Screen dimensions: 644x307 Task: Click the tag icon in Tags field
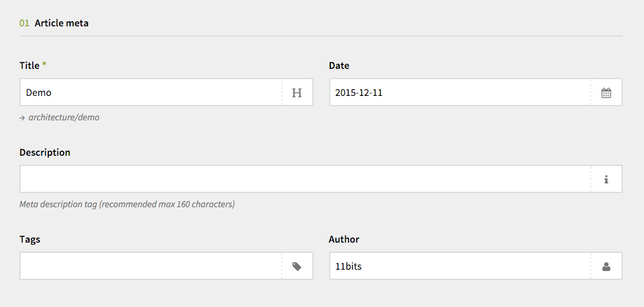click(296, 266)
